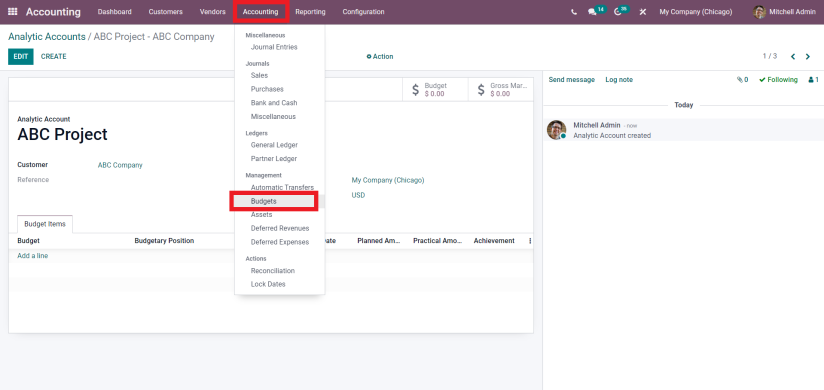
Task: Sort by Budgetary Position column header
Action: [x=164, y=241]
